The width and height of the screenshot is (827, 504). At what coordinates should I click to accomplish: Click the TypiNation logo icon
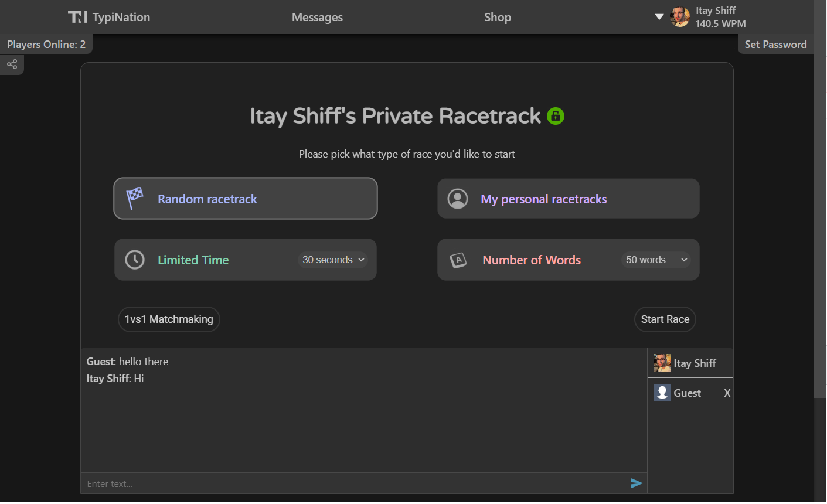(77, 17)
